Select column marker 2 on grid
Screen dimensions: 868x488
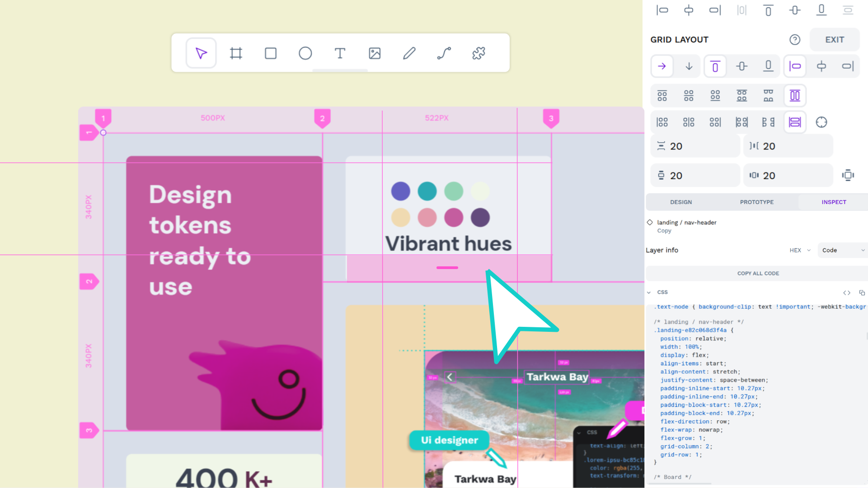click(322, 118)
